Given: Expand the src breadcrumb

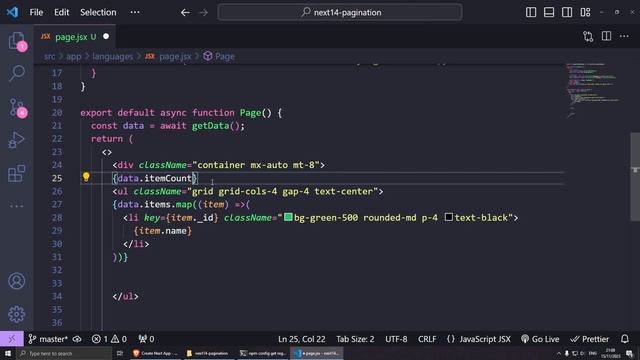Looking at the screenshot, I should 49,56.
